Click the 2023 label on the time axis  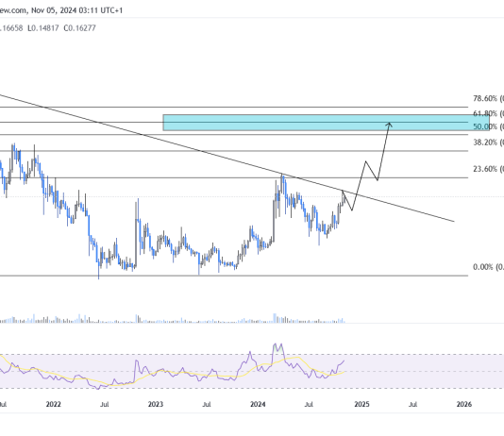click(156, 404)
